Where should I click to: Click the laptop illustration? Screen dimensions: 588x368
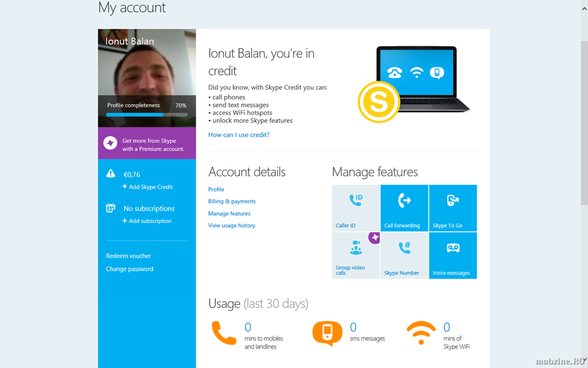[x=422, y=78]
